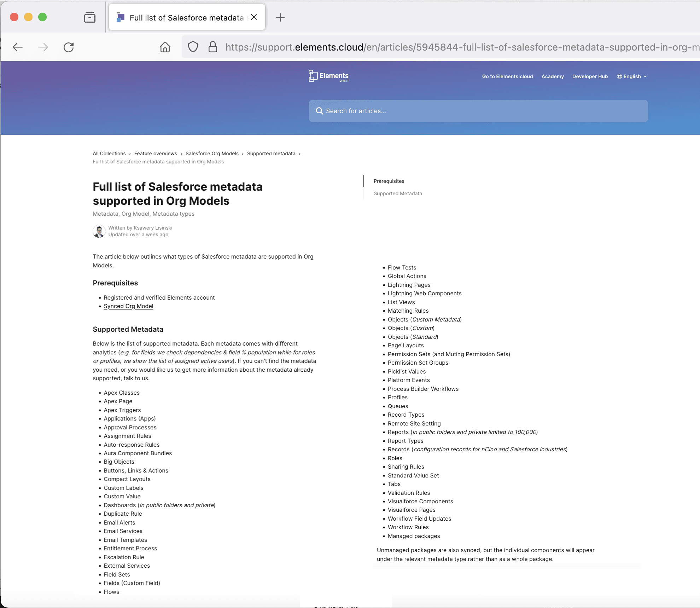
Task: Click the browser address bar URL
Action: coord(462,47)
